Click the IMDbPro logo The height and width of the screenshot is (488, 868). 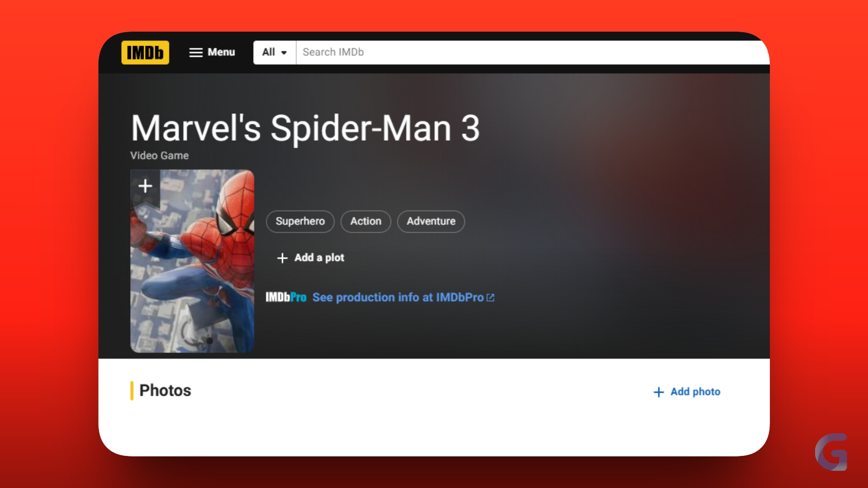click(286, 297)
